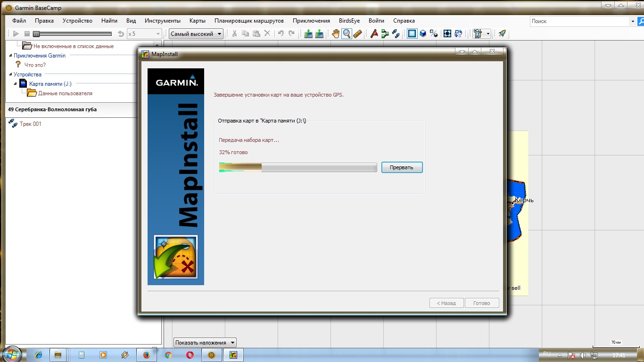This screenshot has height=362, width=644.
Task: Stop playback with the stop button
Action: point(27,33)
